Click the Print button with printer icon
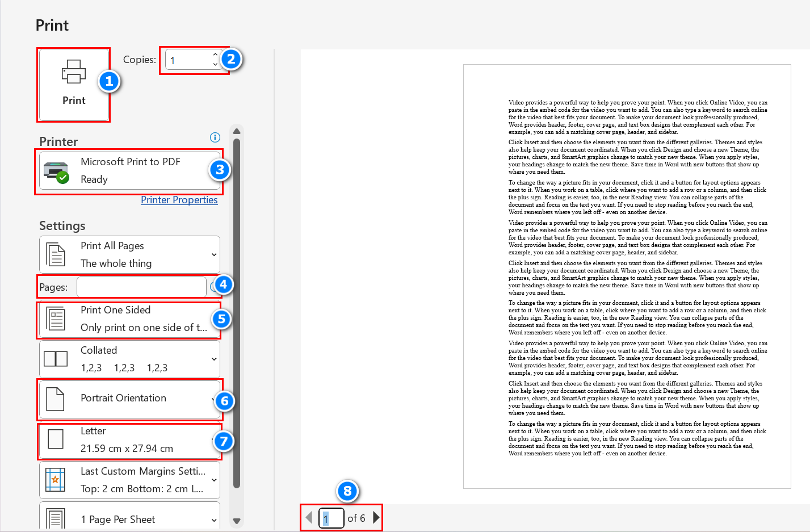810x532 pixels. pyautogui.click(x=74, y=85)
